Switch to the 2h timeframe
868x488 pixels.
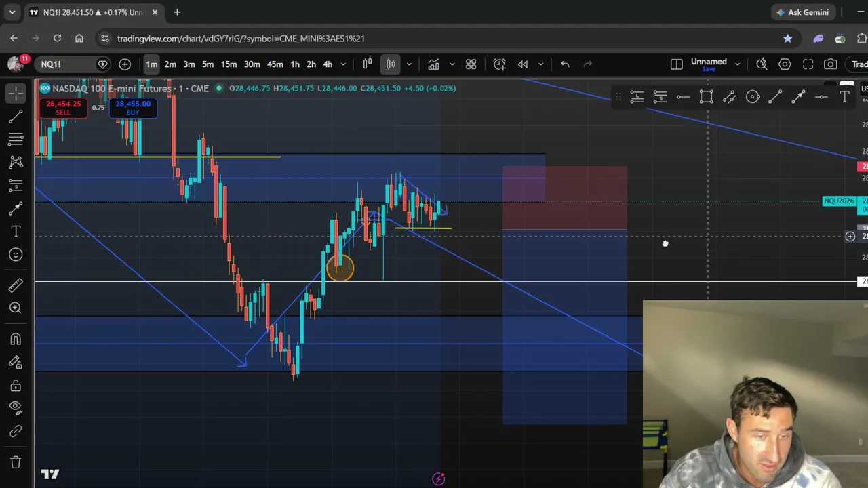tap(311, 64)
